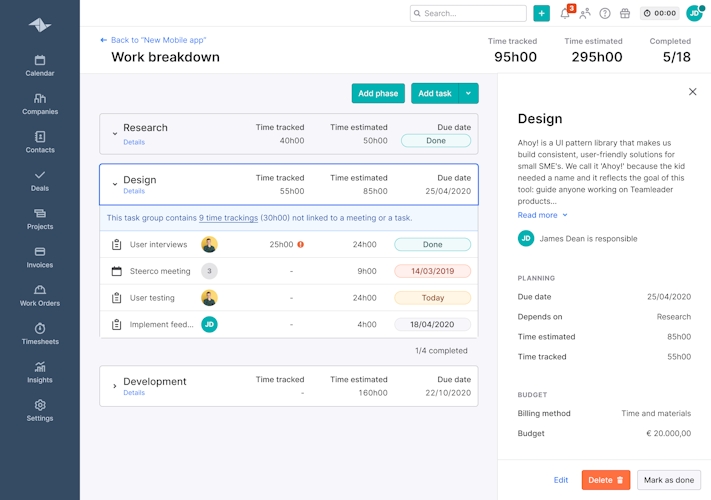Open the gift icon in top bar
This screenshot has height=500, width=711.
(x=625, y=14)
